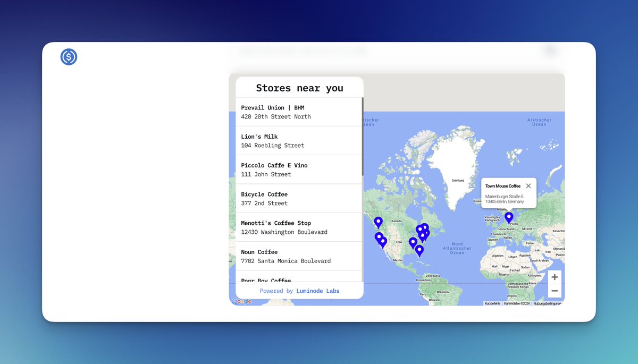638x364 pixels.
Task: Click the Kurzbefehle map shortcuts button
Action: point(492,303)
